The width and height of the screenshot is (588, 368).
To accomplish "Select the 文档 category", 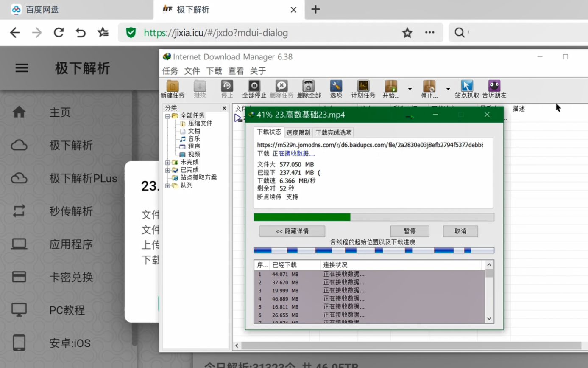I will (194, 131).
